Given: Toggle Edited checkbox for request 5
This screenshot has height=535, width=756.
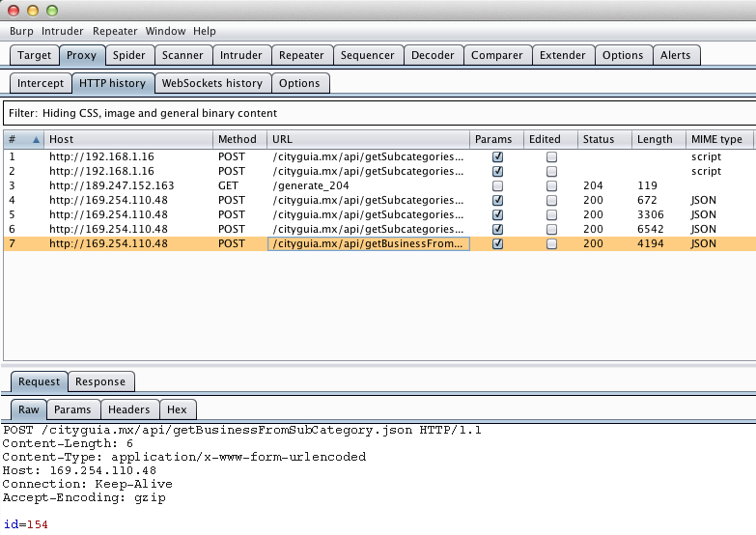Looking at the screenshot, I should (x=551, y=215).
